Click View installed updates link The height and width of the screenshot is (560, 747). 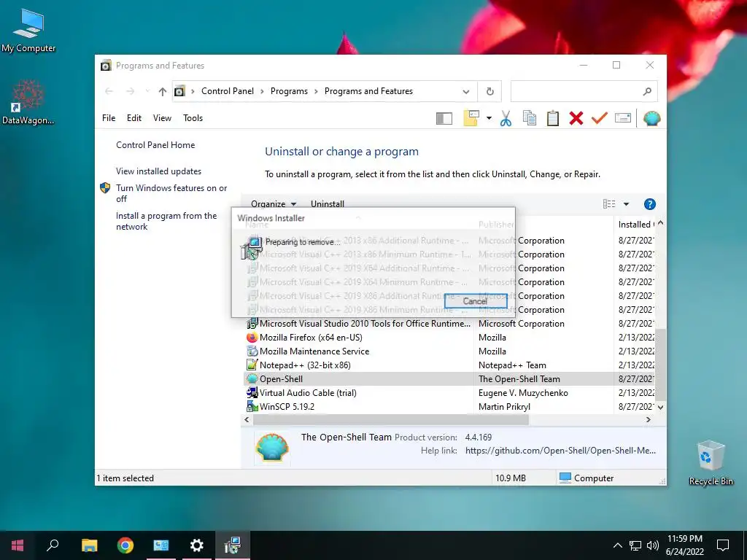click(158, 171)
